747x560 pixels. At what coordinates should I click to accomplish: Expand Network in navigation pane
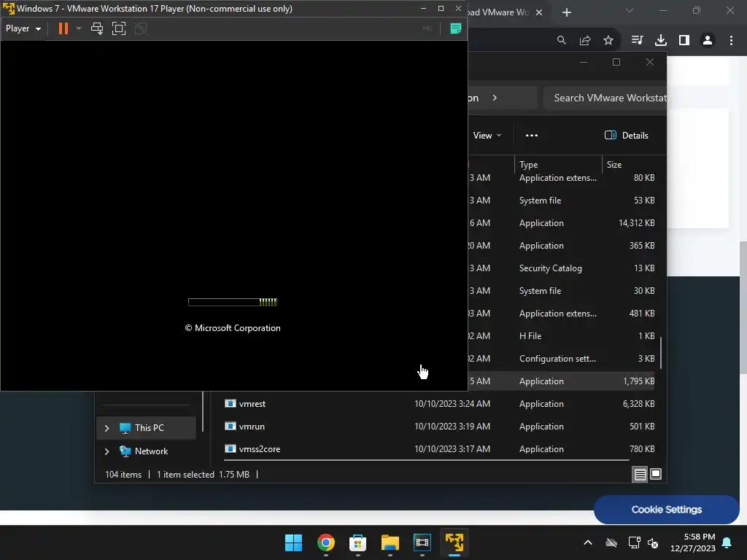(107, 451)
